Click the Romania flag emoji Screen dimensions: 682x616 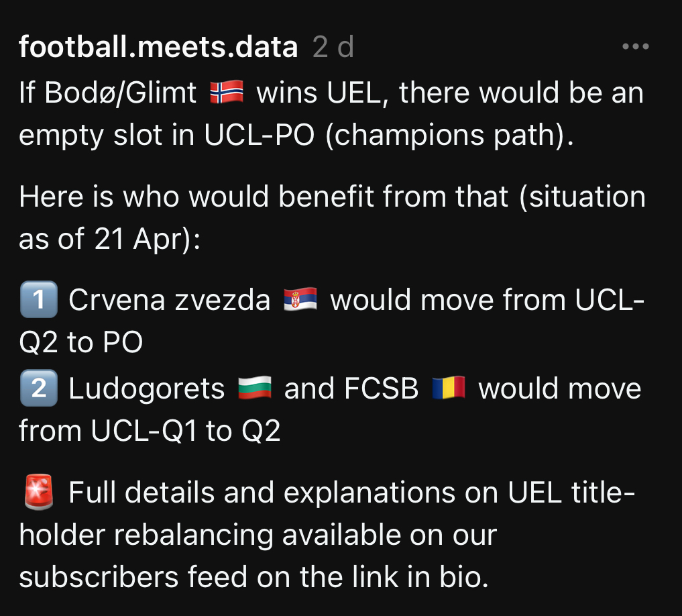tap(449, 389)
